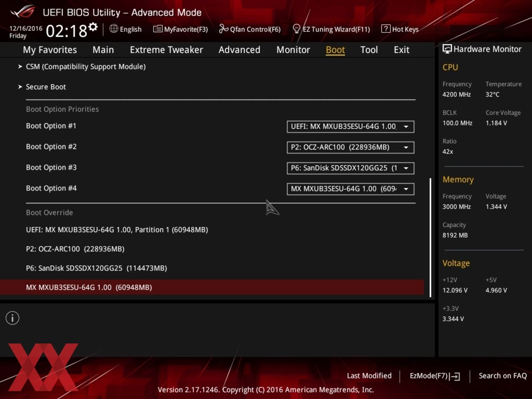Viewport: 532px width, 399px height.
Task: Expand CSM (Compatibility Support Module)
Action: (x=86, y=66)
